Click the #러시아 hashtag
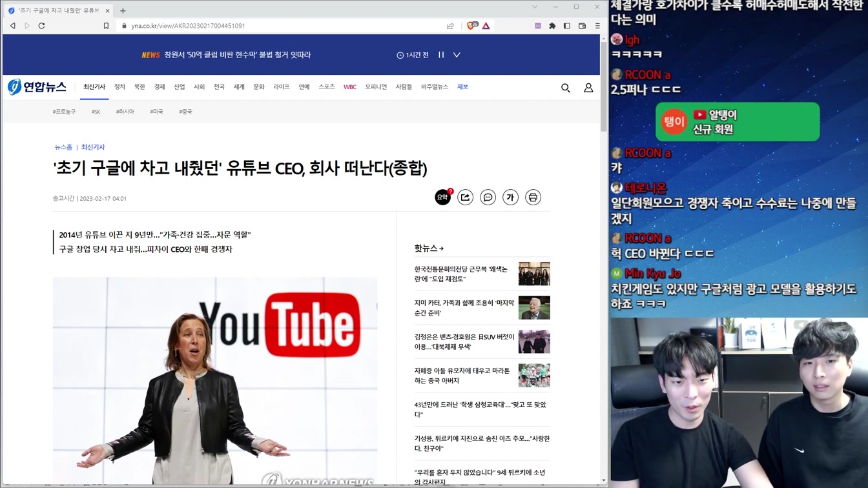Screen dimensions: 868x488 (125, 112)
